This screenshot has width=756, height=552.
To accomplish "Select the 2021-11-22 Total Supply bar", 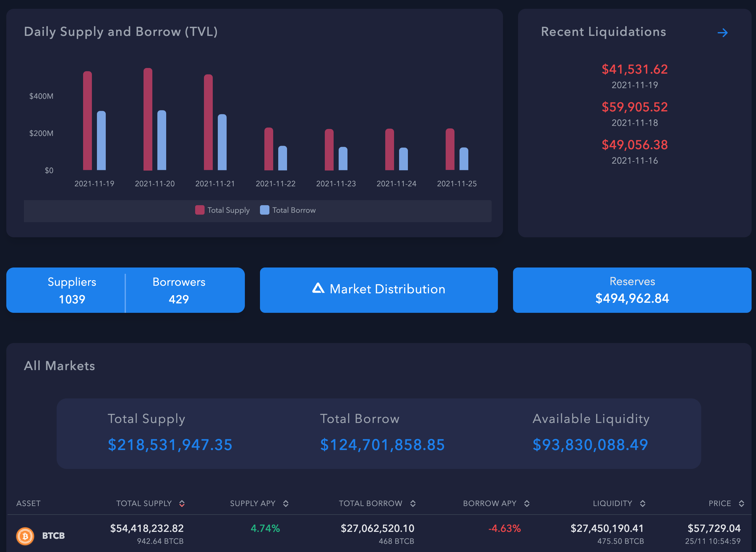I will pos(269,149).
